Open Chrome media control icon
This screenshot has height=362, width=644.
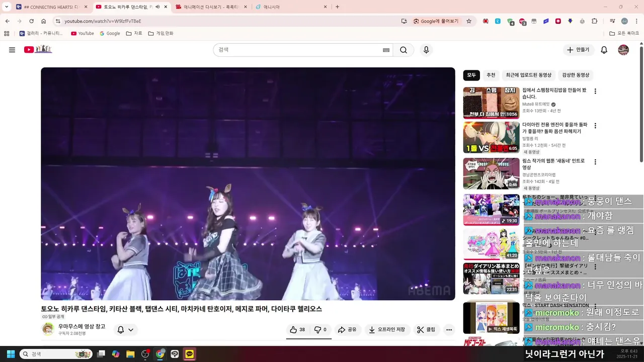coord(612,21)
